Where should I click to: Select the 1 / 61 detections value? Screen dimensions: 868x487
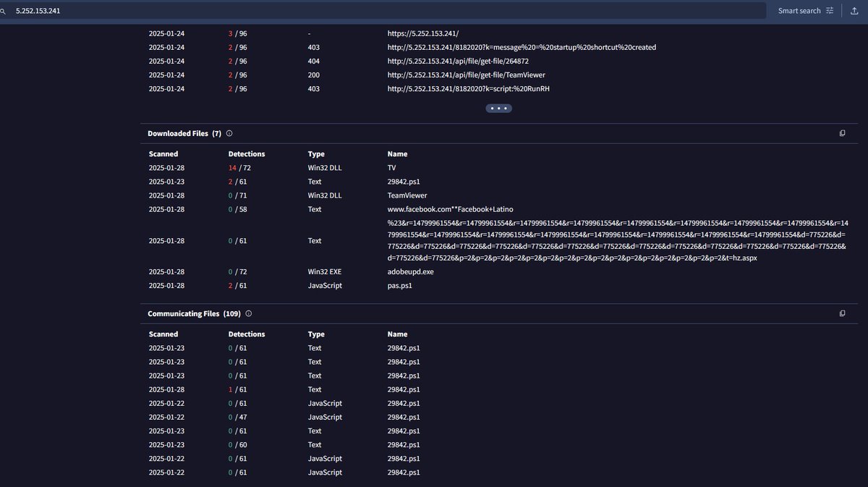[237, 389]
